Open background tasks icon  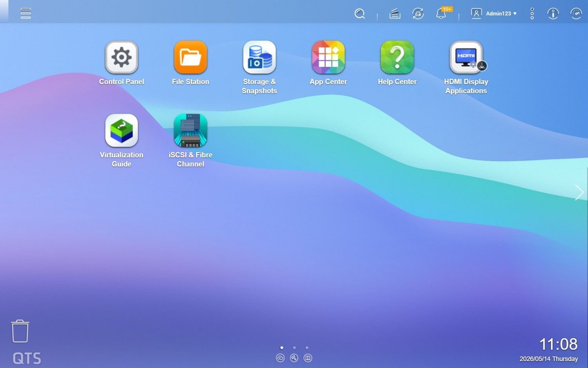[395, 14]
